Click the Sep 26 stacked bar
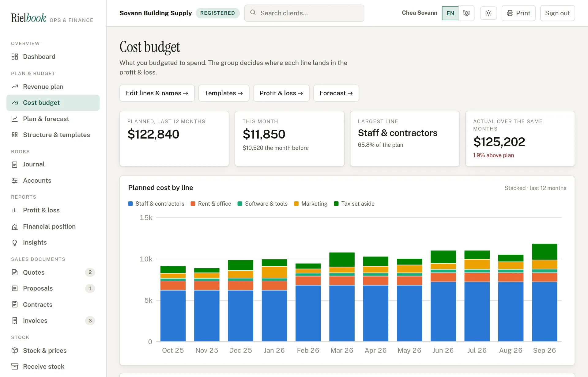 pyautogui.click(x=545, y=292)
